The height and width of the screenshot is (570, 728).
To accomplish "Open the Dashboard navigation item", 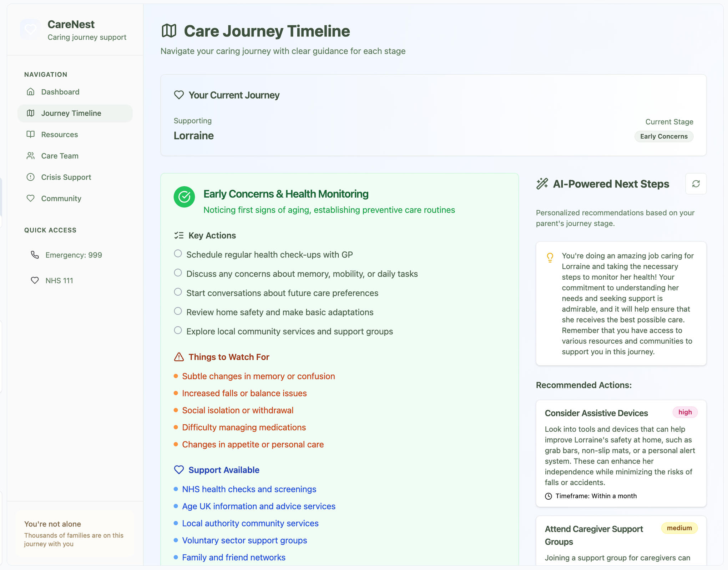I will tap(60, 92).
